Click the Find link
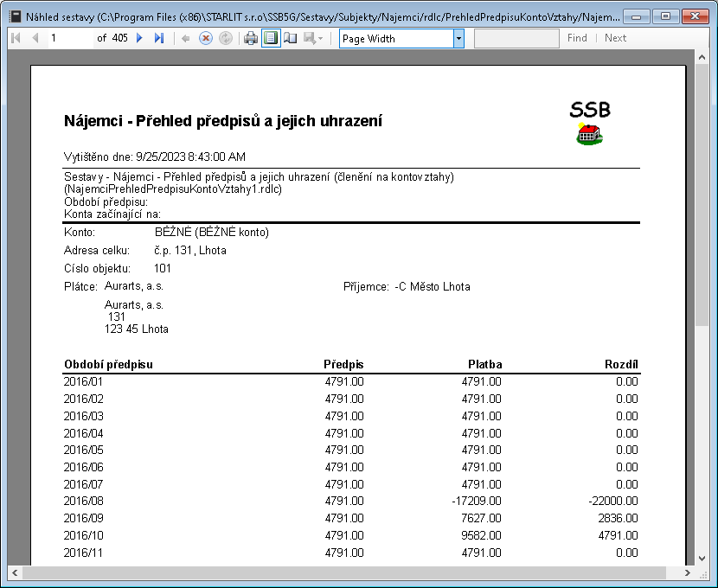The height and width of the screenshot is (588, 718). 577,38
